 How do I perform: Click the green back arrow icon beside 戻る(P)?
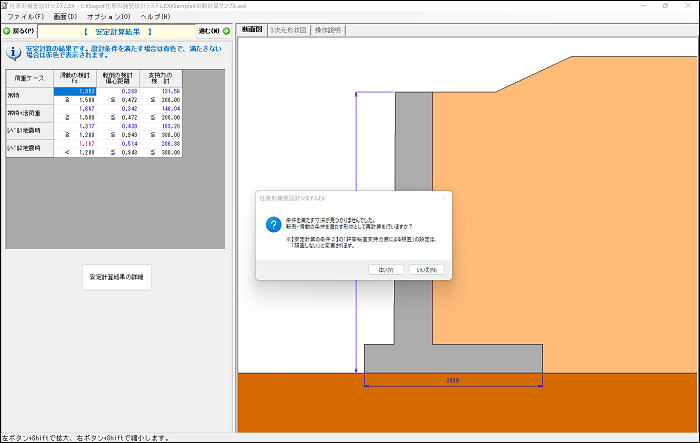[x=7, y=31]
